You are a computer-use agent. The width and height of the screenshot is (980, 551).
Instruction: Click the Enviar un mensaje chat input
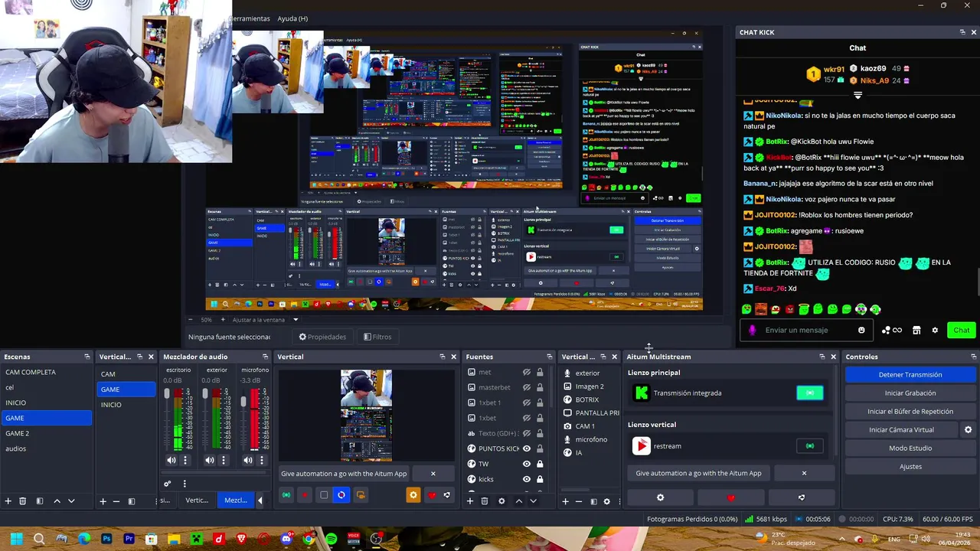[x=808, y=331]
